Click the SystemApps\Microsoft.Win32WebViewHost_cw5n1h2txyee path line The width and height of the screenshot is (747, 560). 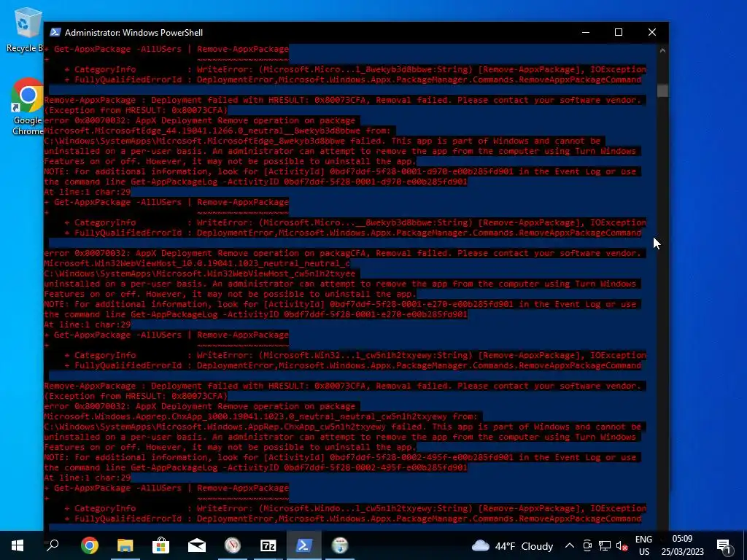click(200, 274)
